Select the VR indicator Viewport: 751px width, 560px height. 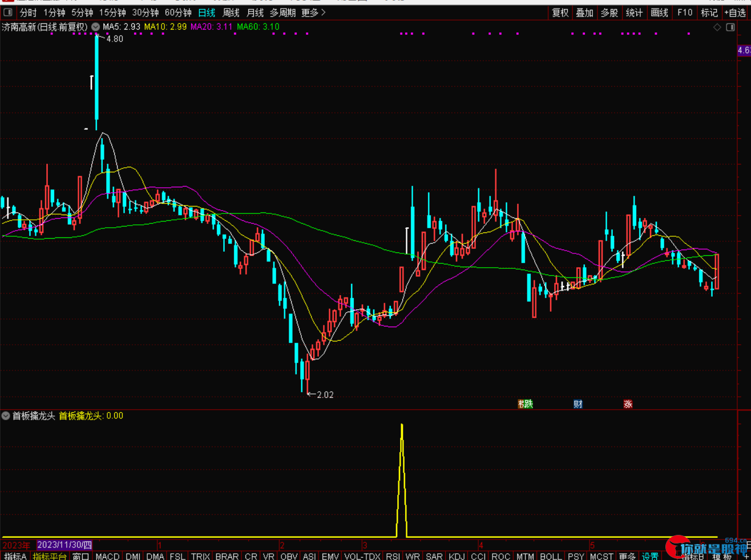(269, 556)
